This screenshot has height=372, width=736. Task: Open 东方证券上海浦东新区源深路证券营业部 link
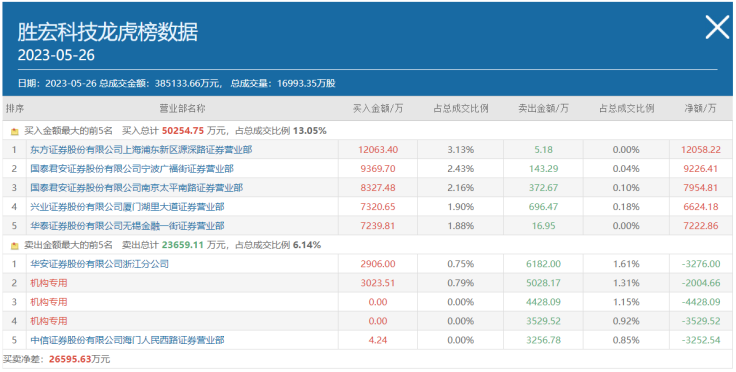141,150
